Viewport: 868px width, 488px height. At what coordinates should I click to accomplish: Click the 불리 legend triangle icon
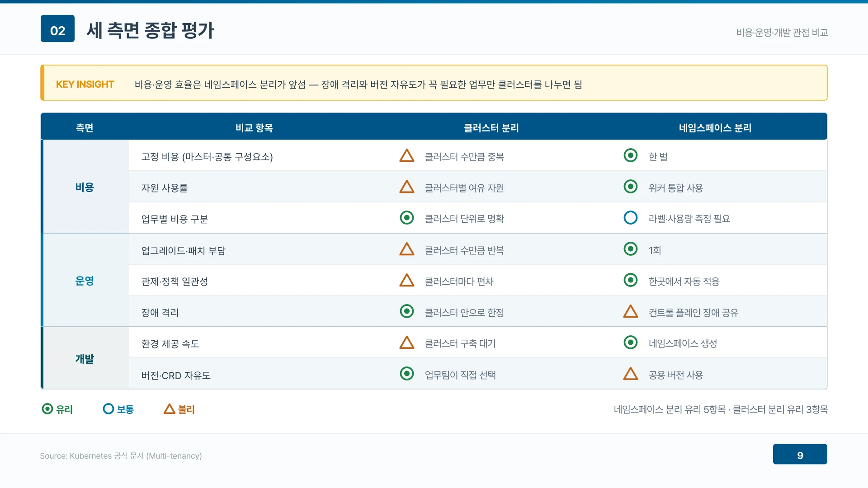point(170,409)
